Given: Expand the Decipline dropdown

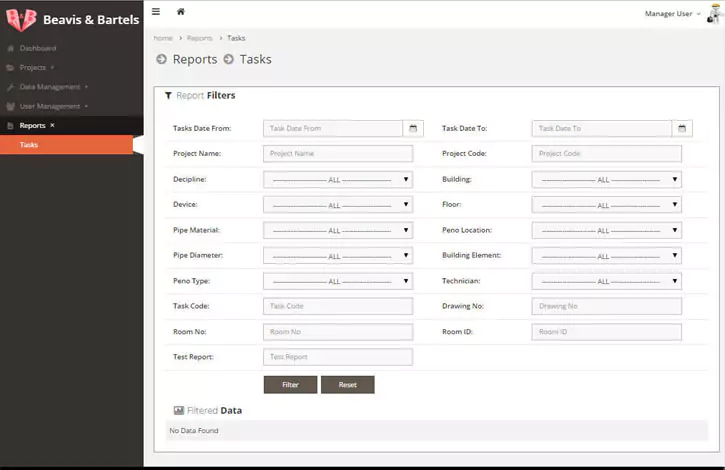Looking at the screenshot, I should (337, 179).
